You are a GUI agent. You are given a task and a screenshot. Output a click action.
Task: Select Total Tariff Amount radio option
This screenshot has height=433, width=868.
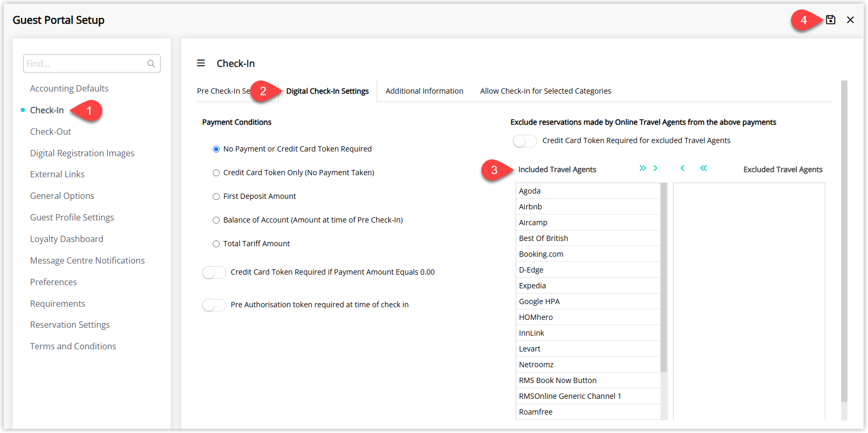[x=216, y=244]
